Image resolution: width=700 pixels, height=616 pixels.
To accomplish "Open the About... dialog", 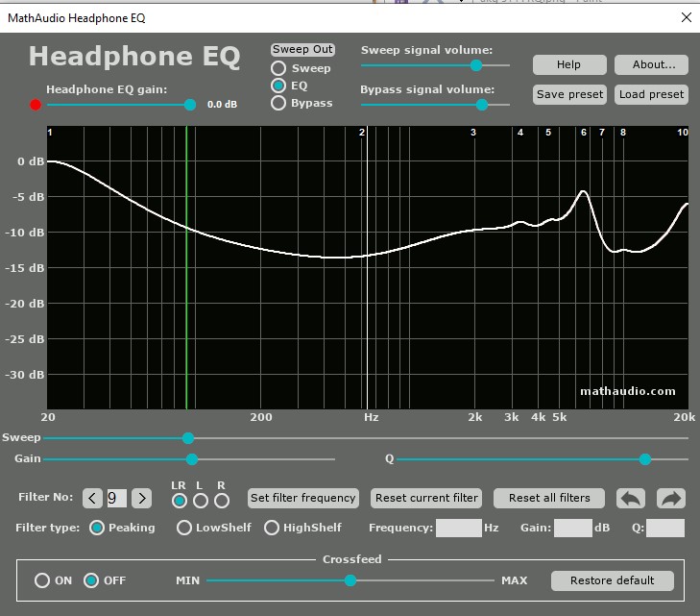I will (x=651, y=64).
